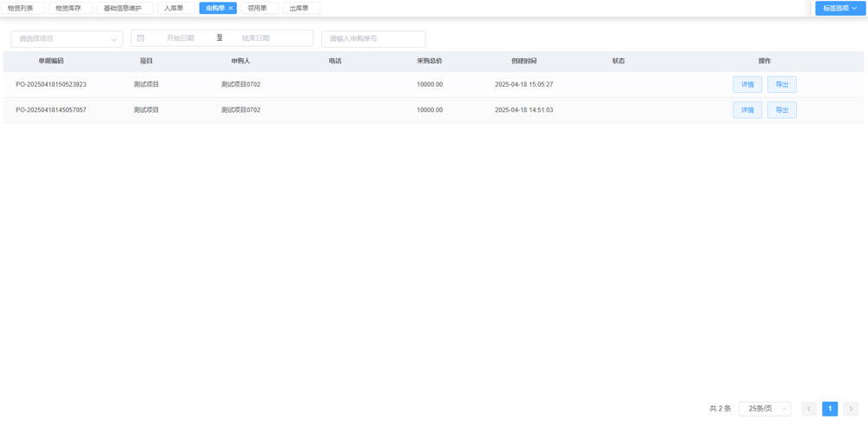
Task: Focus the 请输入申购单号 search input
Action: pyautogui.click(x=373, y=39)
